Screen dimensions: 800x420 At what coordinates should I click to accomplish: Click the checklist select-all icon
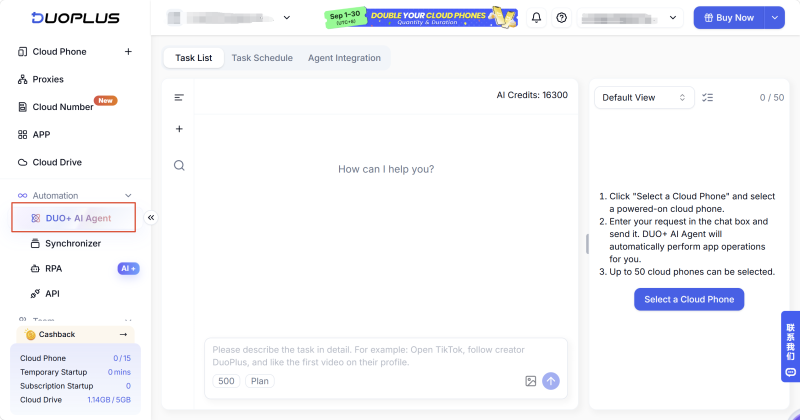(x=708, y=97)
